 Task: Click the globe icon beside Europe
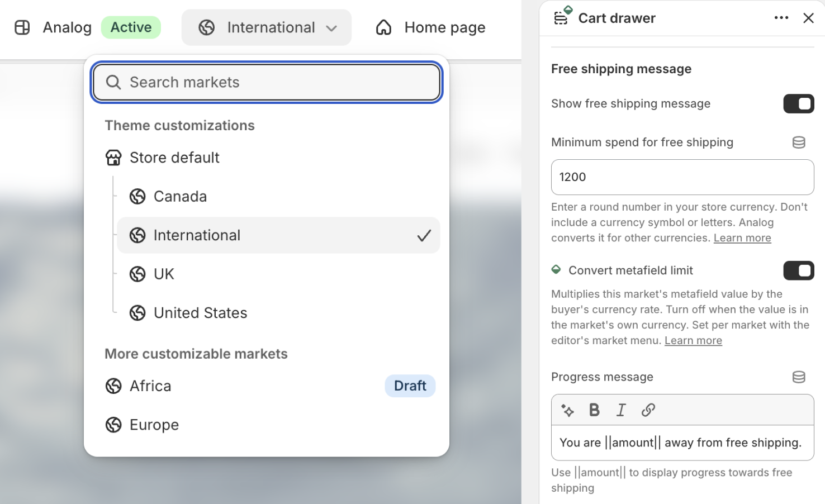113,425
